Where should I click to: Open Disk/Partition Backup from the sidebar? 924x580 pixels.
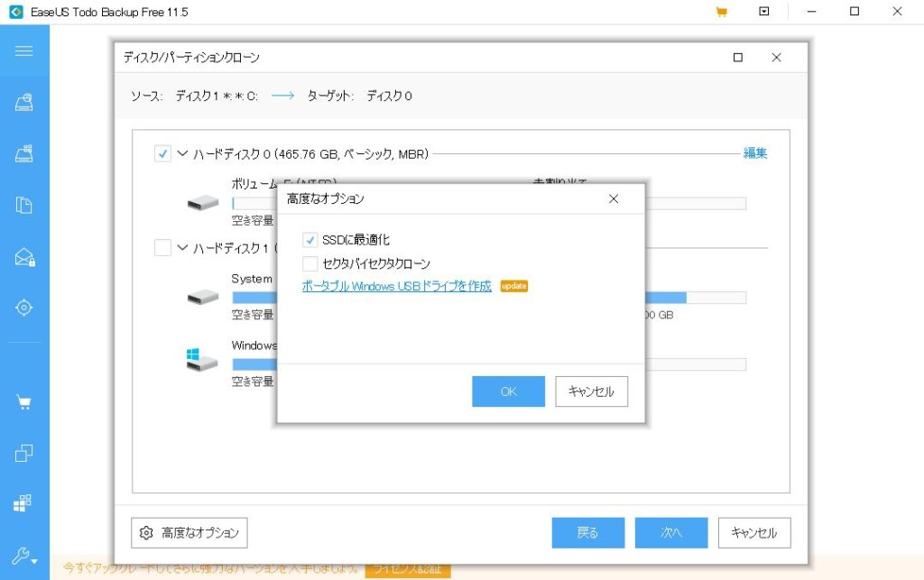pos(23,103)
